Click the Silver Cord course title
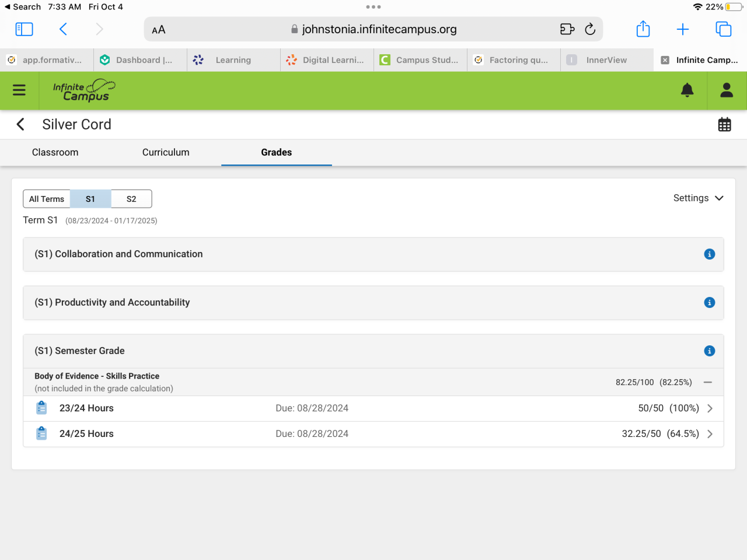 pyautogui.click(x=76, y=124)
